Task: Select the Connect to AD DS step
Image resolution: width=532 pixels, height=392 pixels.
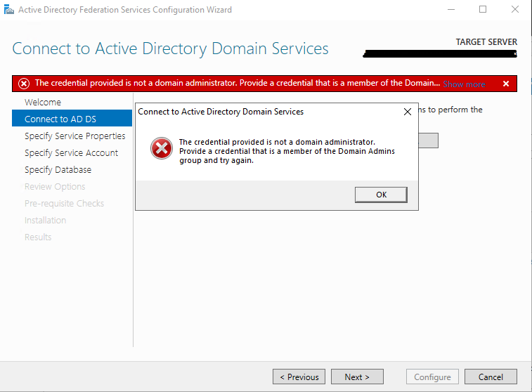Action: coord(72,118)
